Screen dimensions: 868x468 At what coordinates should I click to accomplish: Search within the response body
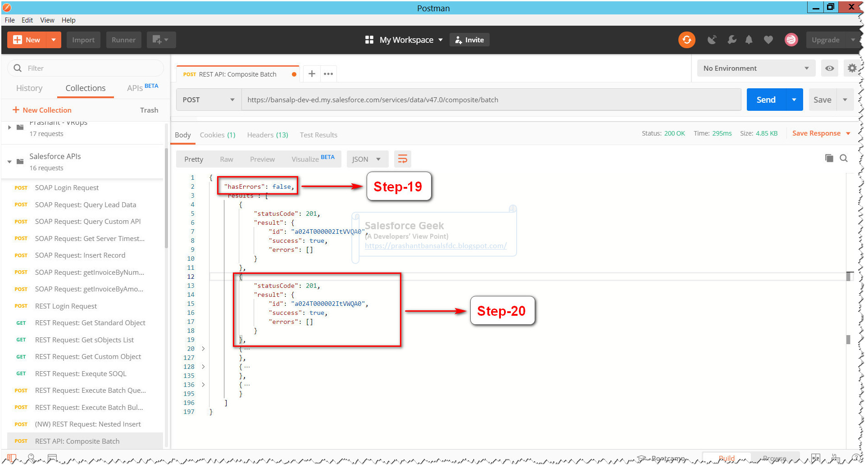[x=844, y=158]
